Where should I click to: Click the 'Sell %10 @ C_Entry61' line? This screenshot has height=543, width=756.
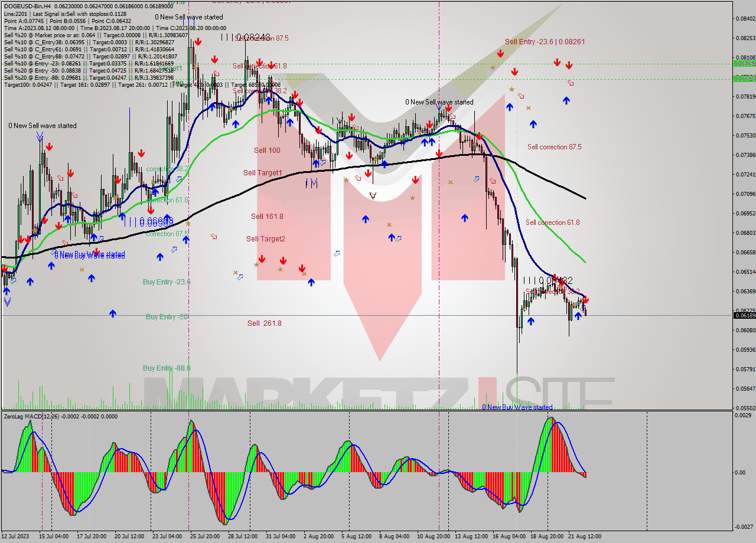pyautogui.click(x=89, y=49)
